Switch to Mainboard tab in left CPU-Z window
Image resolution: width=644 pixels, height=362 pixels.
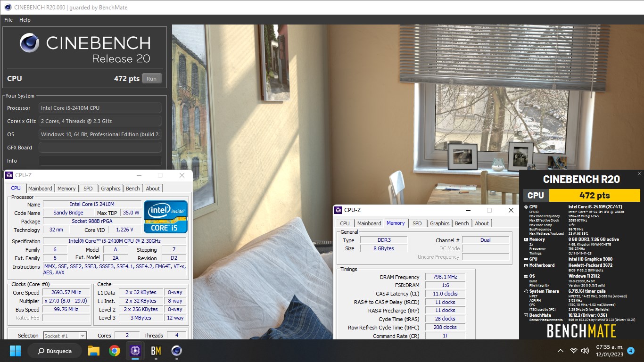[40, 189]
